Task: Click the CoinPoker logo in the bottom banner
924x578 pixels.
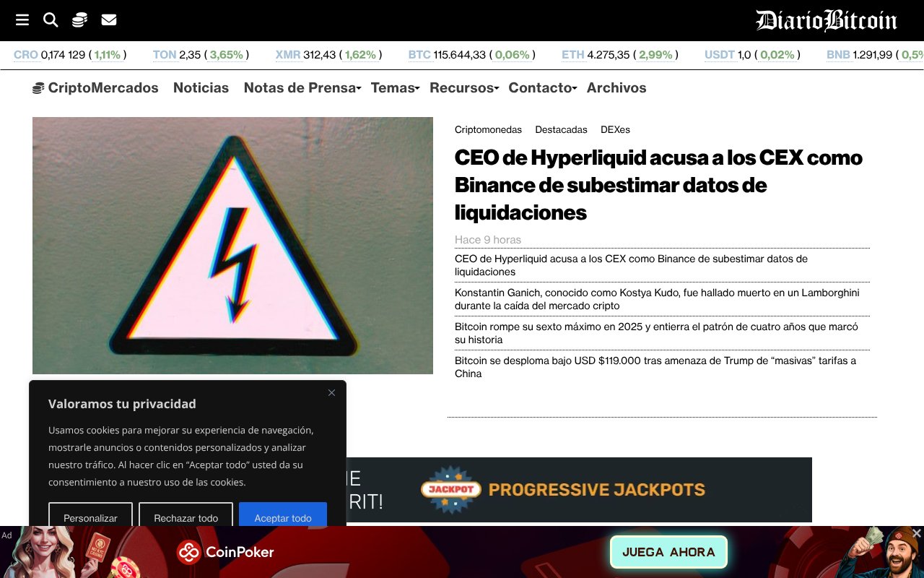Action: pos(225,552)
